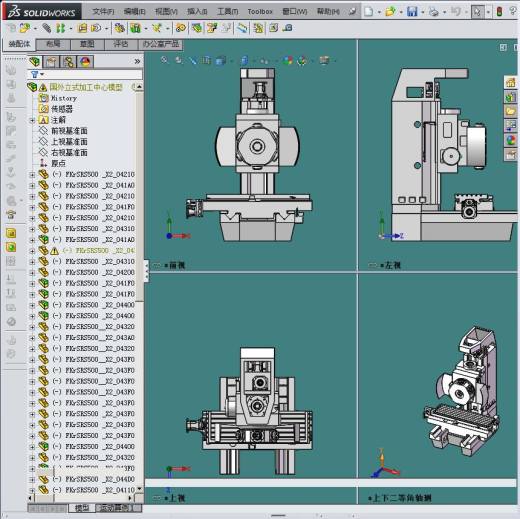Viewport: 520px width, 519px height.
Task: Click the Section View icon
Action: pyautogui.click(x=207, y=60)
